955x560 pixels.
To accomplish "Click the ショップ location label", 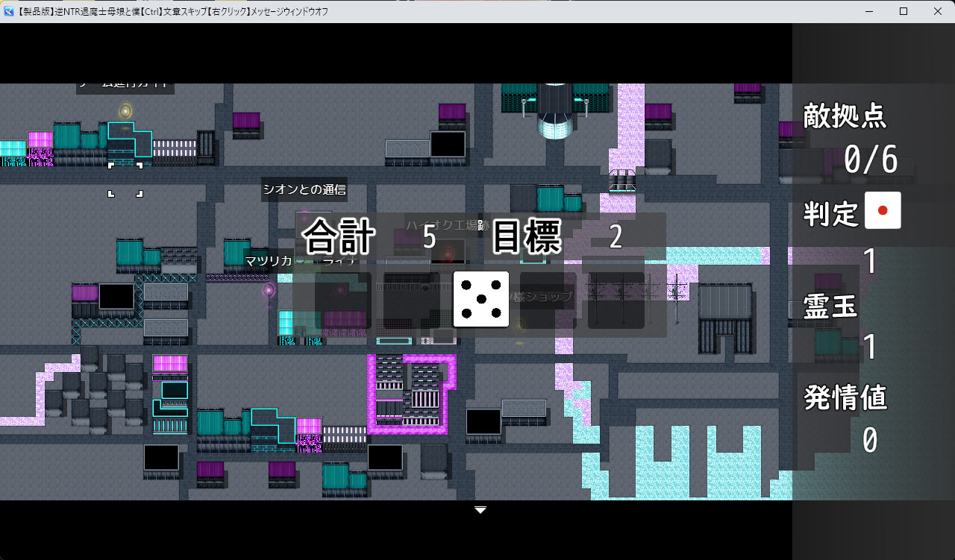I will coord(543,297).
